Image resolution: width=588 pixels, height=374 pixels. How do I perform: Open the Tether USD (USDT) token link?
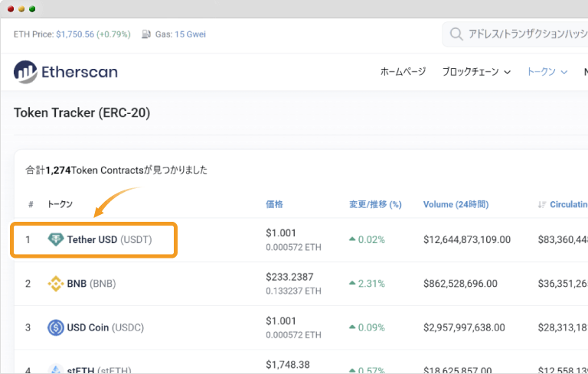(x=109, y=239)
